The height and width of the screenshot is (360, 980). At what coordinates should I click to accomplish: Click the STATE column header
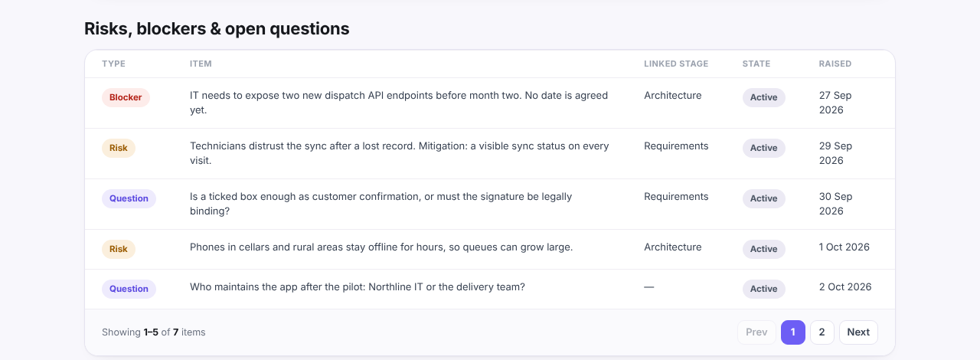click(756, 64)
